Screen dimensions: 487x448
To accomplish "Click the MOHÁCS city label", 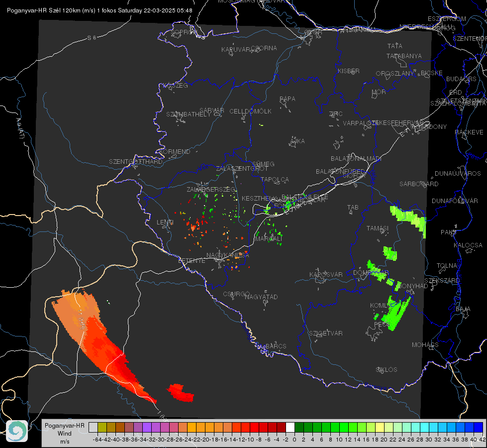I will point(425,345).
